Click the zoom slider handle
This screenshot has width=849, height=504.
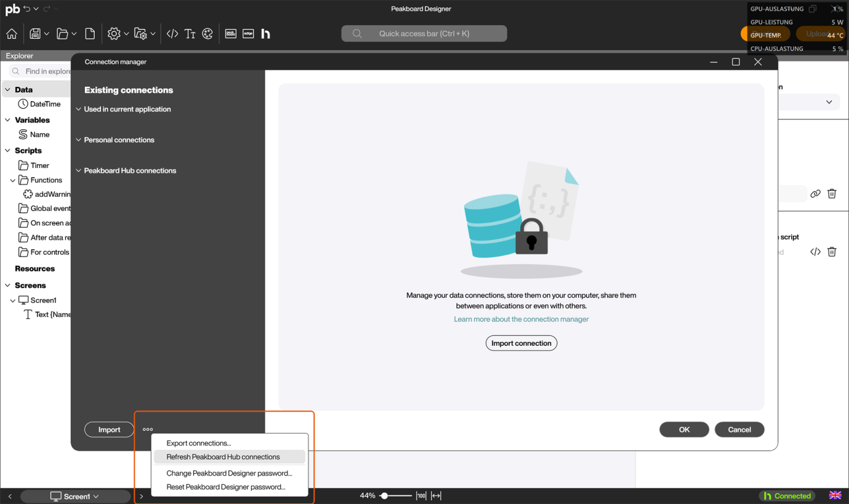(x=384, y=495)
